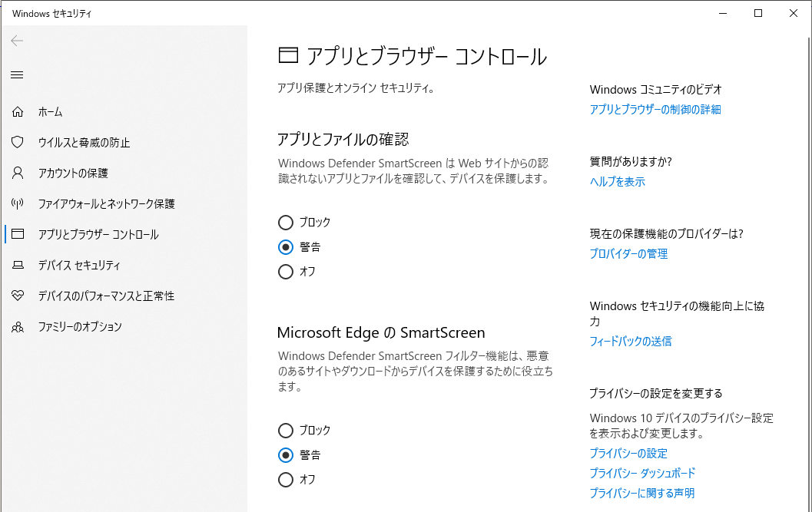Viewport: 812px width, 512px height.
Task: Go to ファイアウォールとネットワーク保護 section
Action: coord(106,204)
